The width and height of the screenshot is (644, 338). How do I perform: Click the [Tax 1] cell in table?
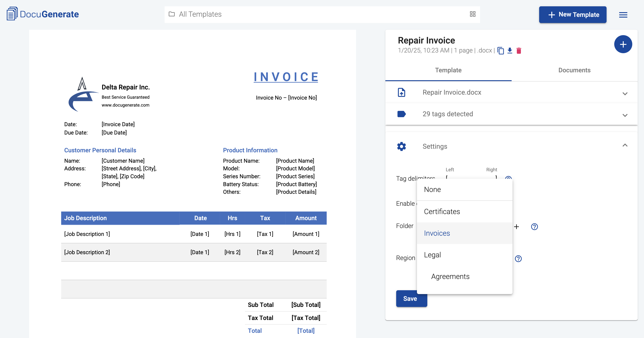(x=265, y=234)
